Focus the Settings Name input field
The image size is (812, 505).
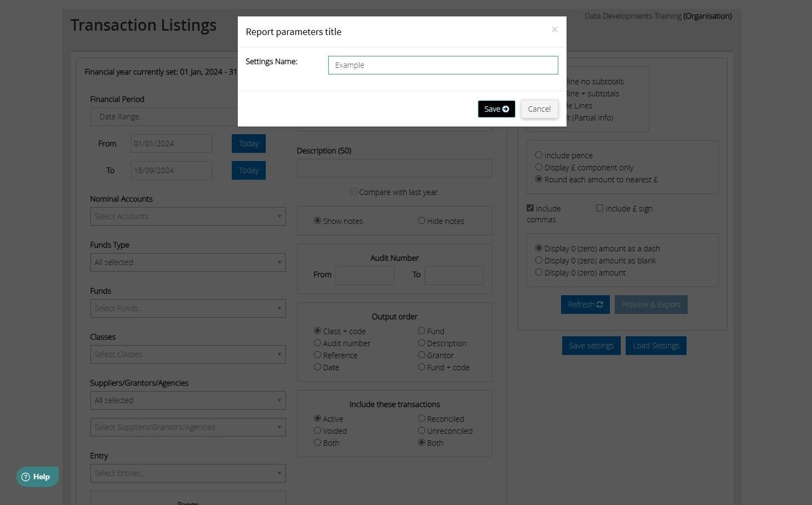pos(443,65)
